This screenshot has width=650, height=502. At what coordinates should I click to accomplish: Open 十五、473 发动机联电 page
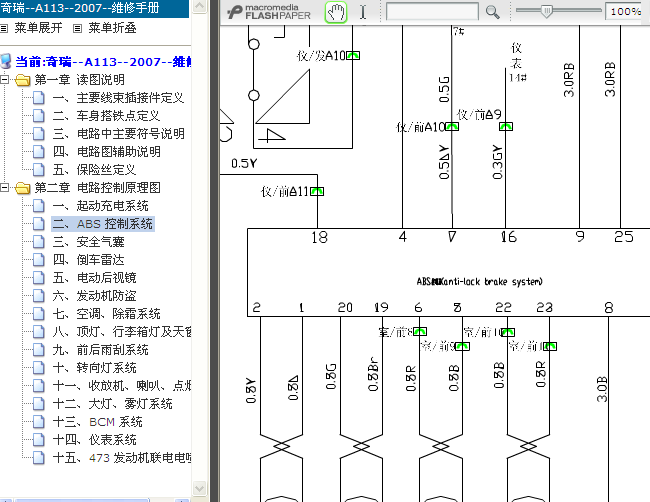(x=122, y=458)
